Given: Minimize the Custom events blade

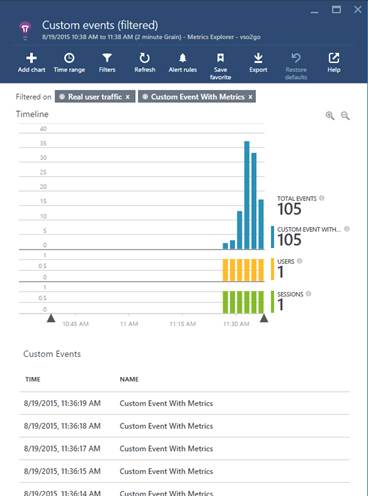Looking at the screenshot, I should pos(314,12).
